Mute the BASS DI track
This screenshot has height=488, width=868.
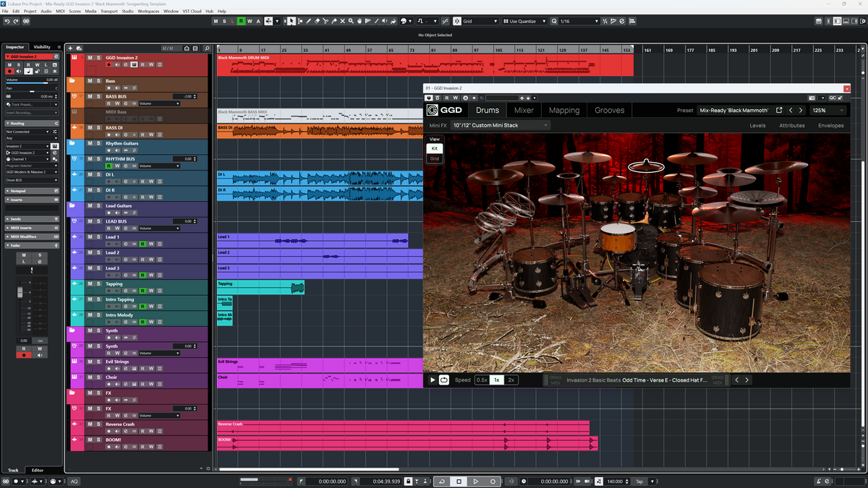point(90,127)
